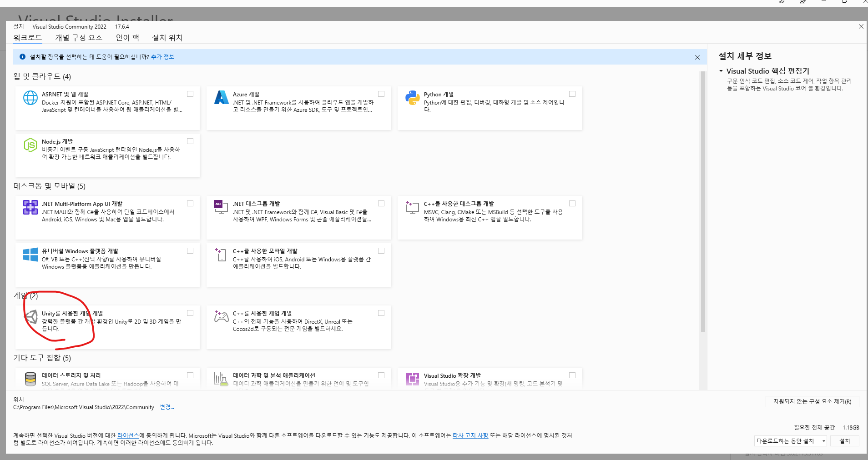Click the Azure development logo icon
This screenshot has width=868, height=460.
point(222,97)
